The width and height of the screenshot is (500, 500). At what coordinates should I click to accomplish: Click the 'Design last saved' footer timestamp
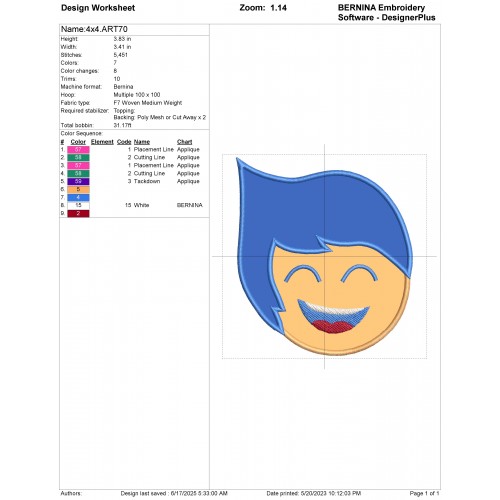coord(174,493)
